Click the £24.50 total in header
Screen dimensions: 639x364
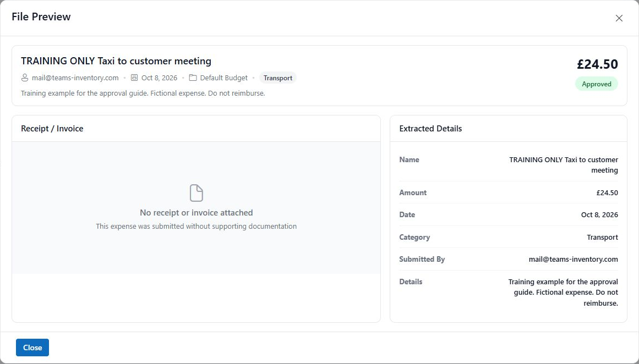pos(597,64)
